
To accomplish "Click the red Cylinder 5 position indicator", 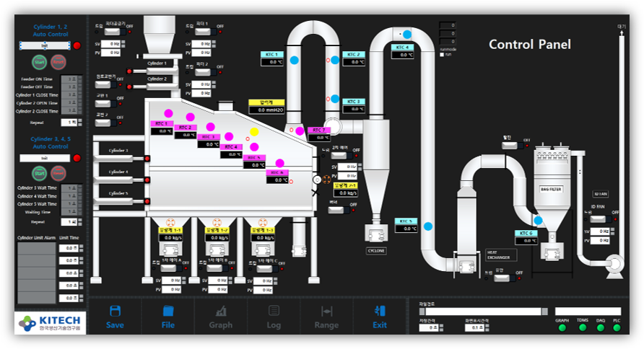I will coord(147,201).
